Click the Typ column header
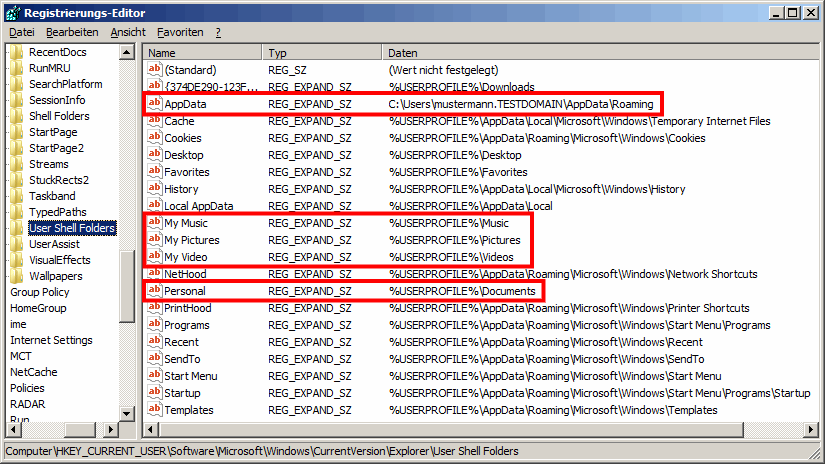 (x=321, y=52)
